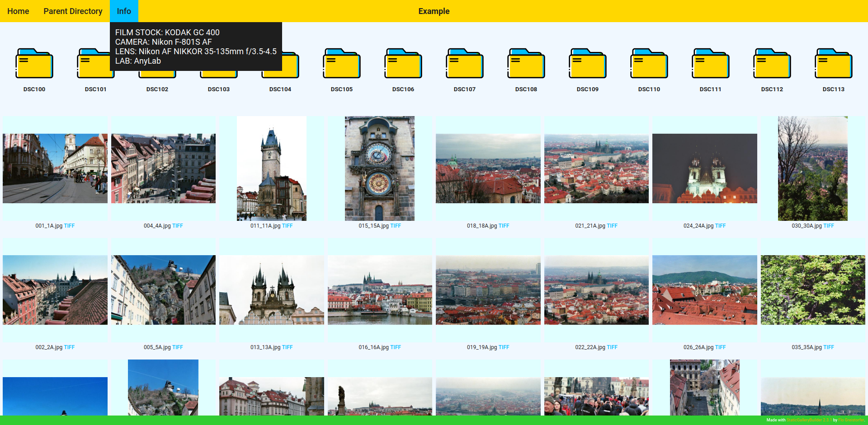The image size is (868, 425).
Task: Open folder DSC110
Action: pyautogui.click(x=649, y=64)
